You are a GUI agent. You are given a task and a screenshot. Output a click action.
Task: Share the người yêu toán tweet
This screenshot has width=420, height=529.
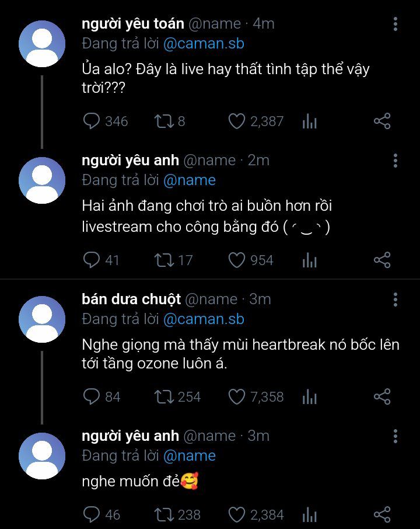381,121
